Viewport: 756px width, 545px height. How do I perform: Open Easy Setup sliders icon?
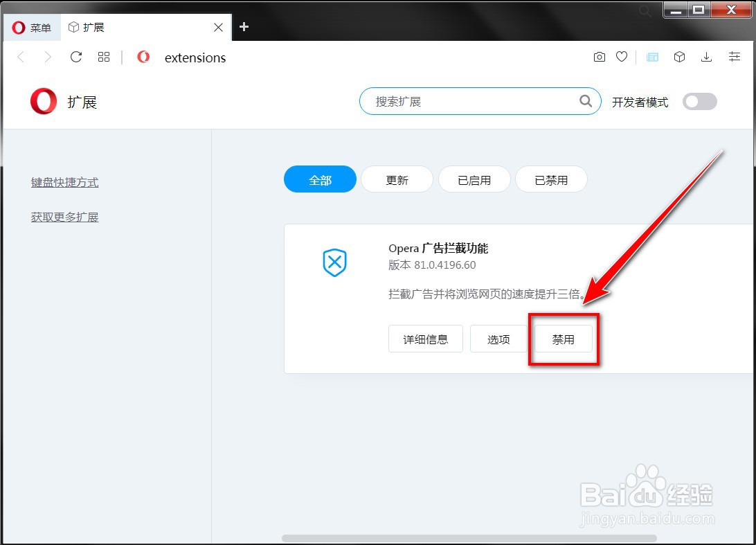coord(735,57)
